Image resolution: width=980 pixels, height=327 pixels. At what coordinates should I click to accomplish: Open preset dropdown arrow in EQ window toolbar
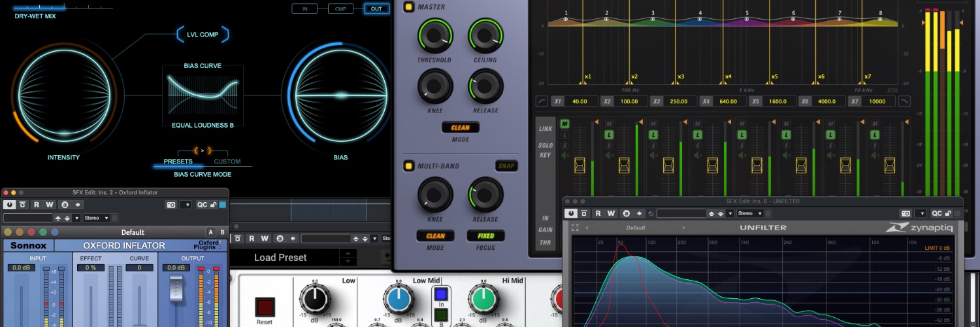tap(374, 239)
